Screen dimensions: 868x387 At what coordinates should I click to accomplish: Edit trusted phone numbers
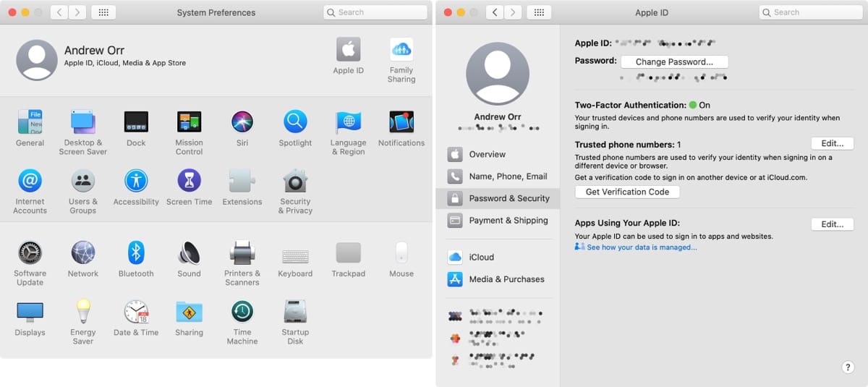click(x=833, y=144)
